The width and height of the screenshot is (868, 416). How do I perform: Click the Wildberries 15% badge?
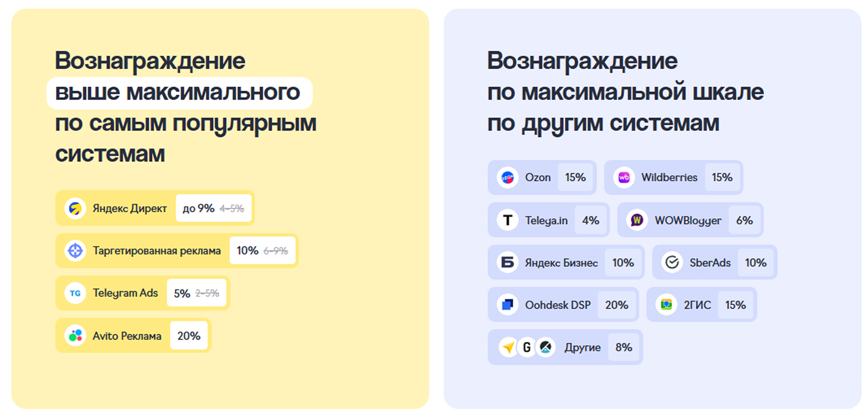tap(722, 177)
